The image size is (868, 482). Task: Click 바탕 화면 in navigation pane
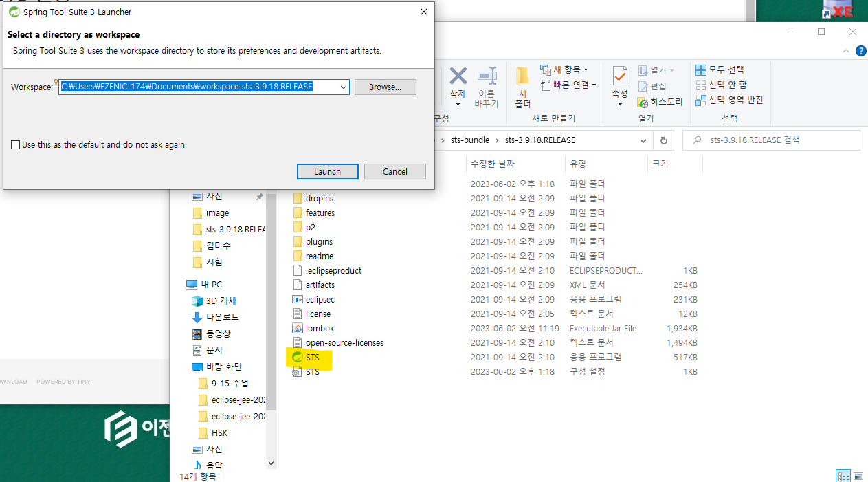223,366
